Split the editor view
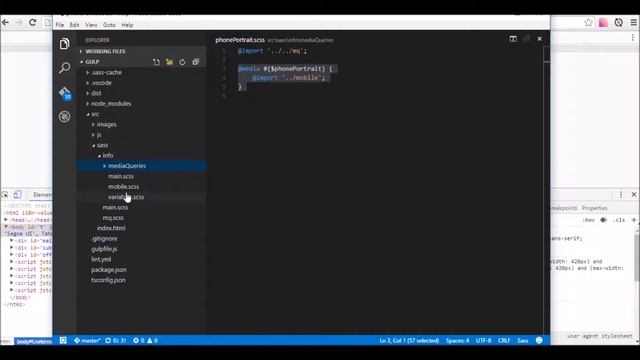This screenshot has width=640, height=360. (513, 39)
